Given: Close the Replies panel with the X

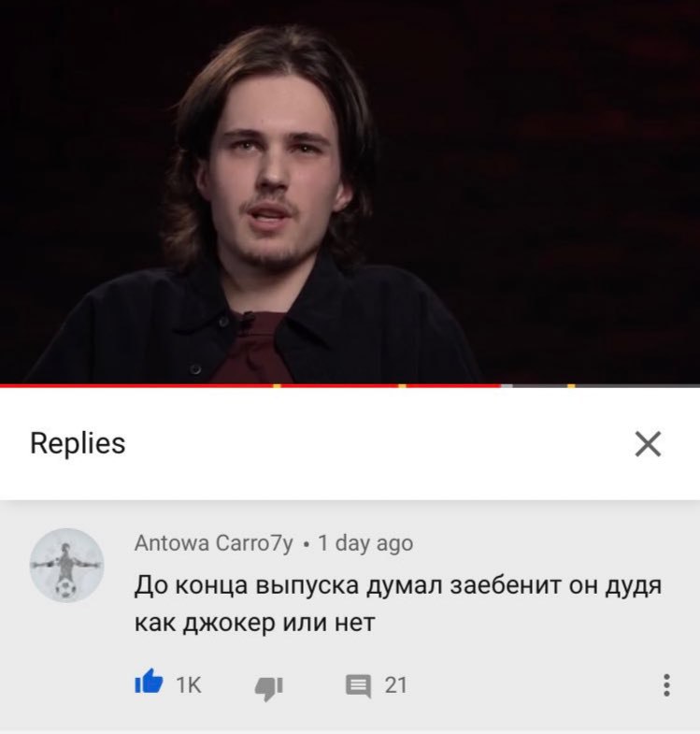Looking at the screenshot, I should (648, 444).
